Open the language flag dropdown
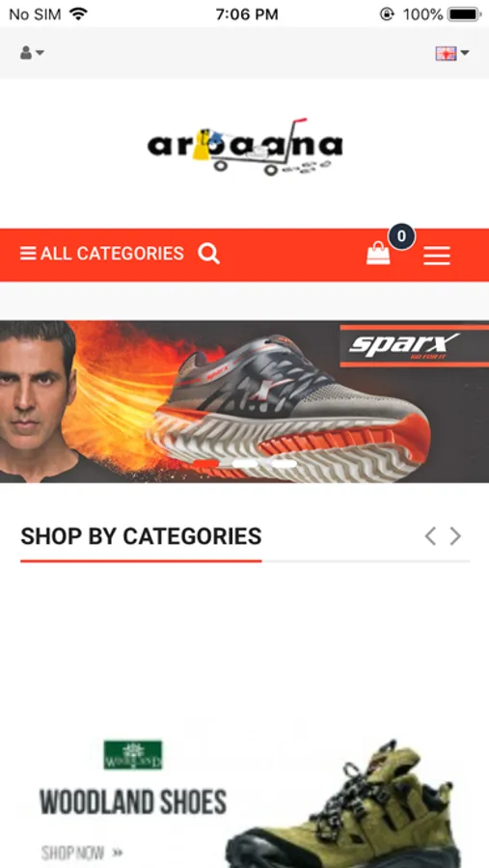 point(452,53)
